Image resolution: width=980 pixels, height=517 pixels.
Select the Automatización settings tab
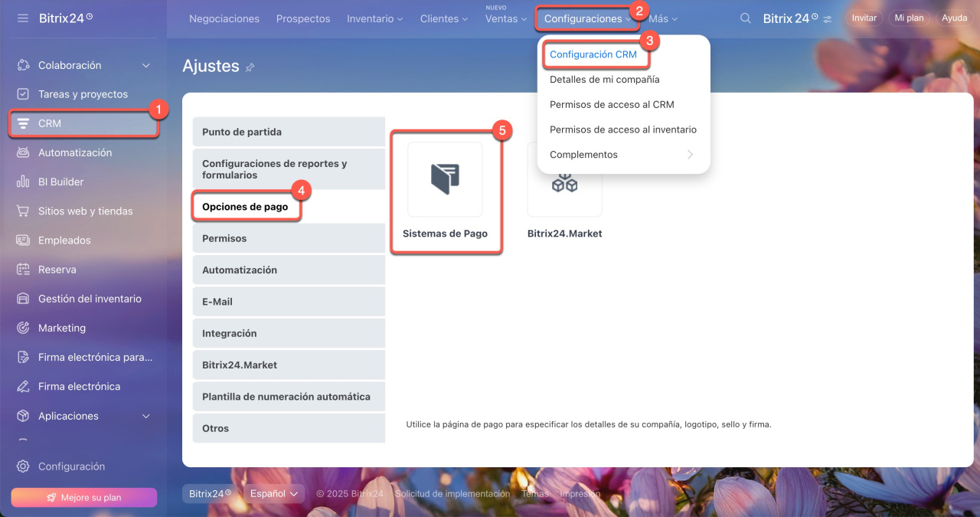click(289, 270)
